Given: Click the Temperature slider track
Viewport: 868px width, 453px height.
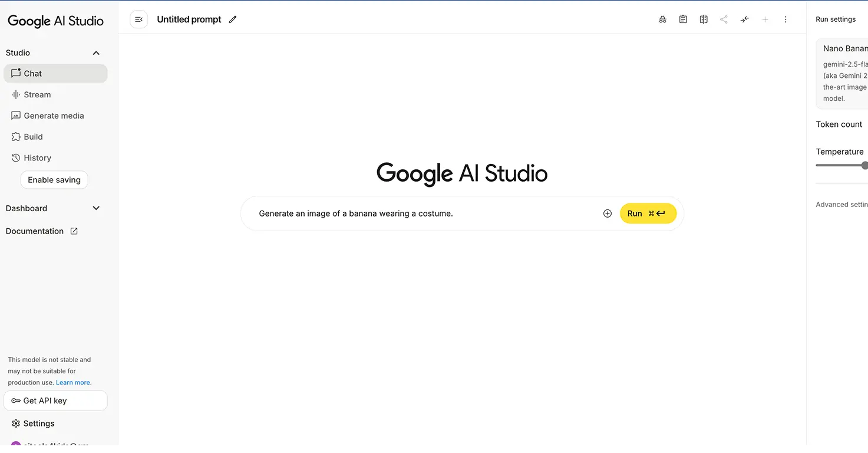Looking at the screenshot, I should pyautogui.click(x=841, y=166).
